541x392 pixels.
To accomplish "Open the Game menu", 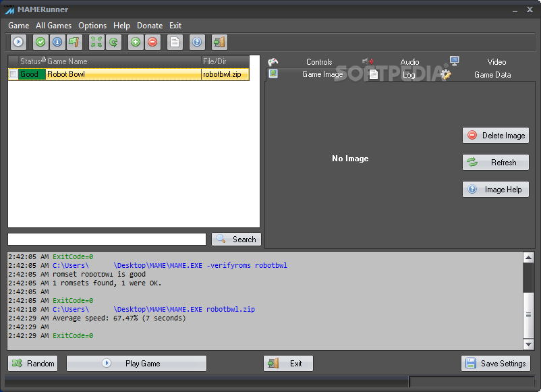I will point(19,26).
